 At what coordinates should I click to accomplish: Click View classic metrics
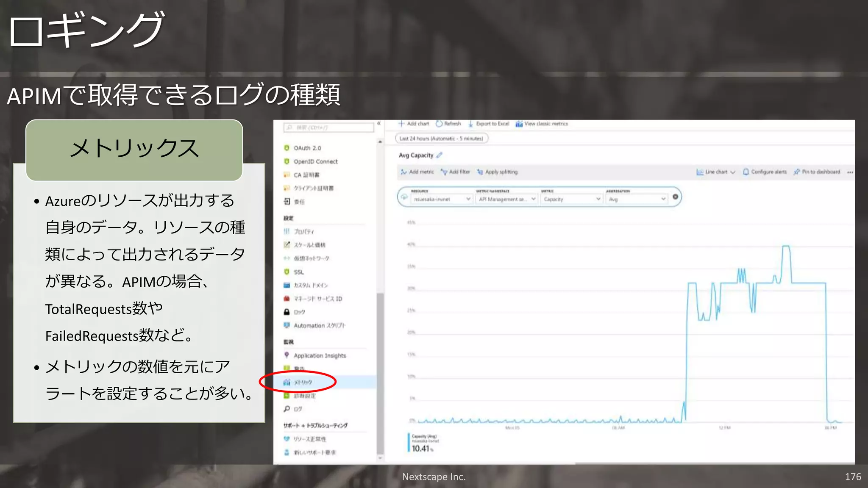click(x=542, y=124)
